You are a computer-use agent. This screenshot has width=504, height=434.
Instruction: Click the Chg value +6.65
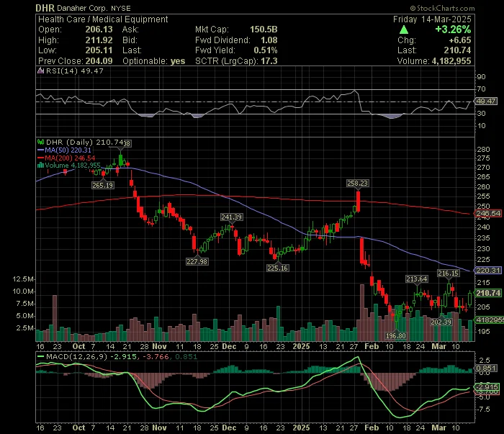[460, 40]
